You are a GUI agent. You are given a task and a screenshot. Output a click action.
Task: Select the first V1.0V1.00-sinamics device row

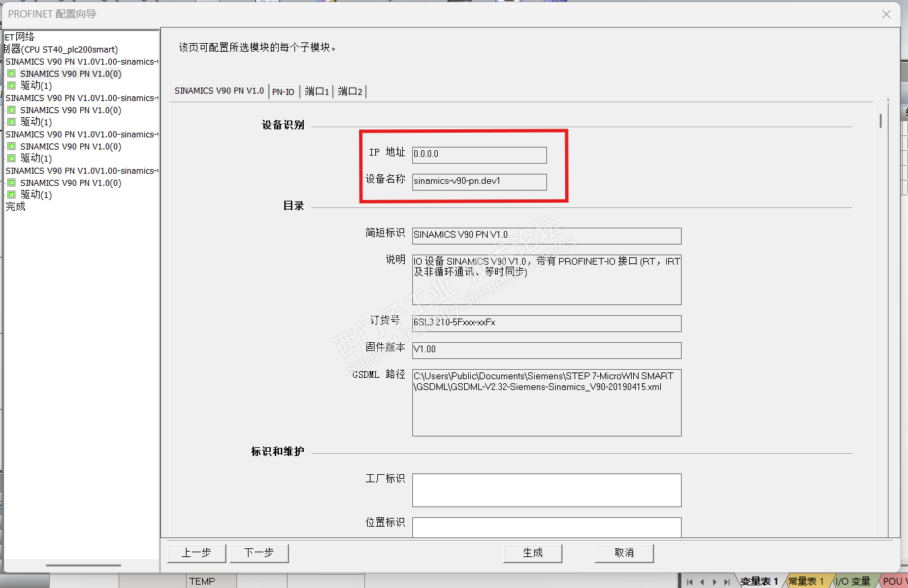[82, 61]
